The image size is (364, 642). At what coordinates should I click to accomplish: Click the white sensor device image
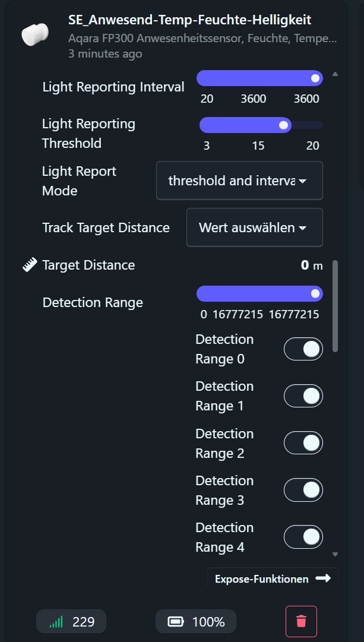[x=34, y=34]
